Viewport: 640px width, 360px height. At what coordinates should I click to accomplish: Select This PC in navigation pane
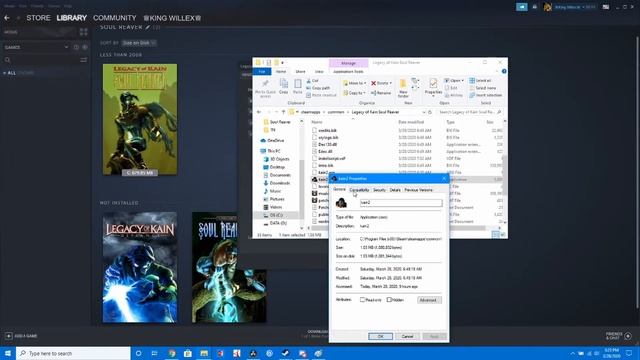point(271,151)
